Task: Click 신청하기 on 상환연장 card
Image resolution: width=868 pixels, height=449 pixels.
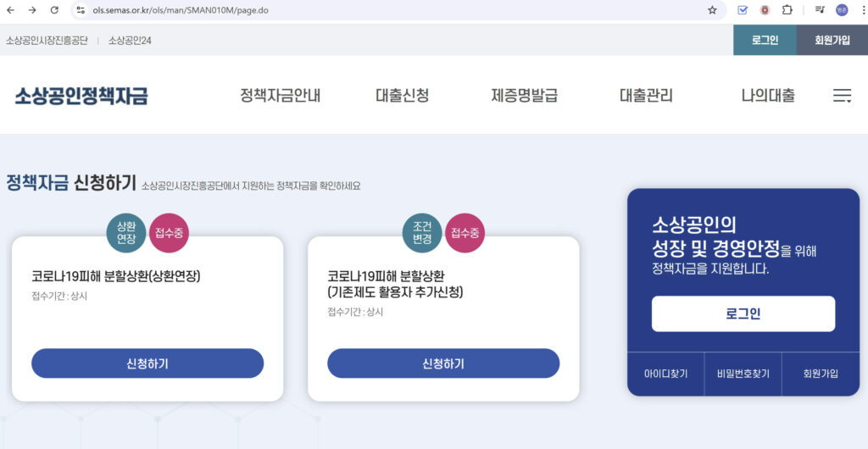Action: coord(147,363)
